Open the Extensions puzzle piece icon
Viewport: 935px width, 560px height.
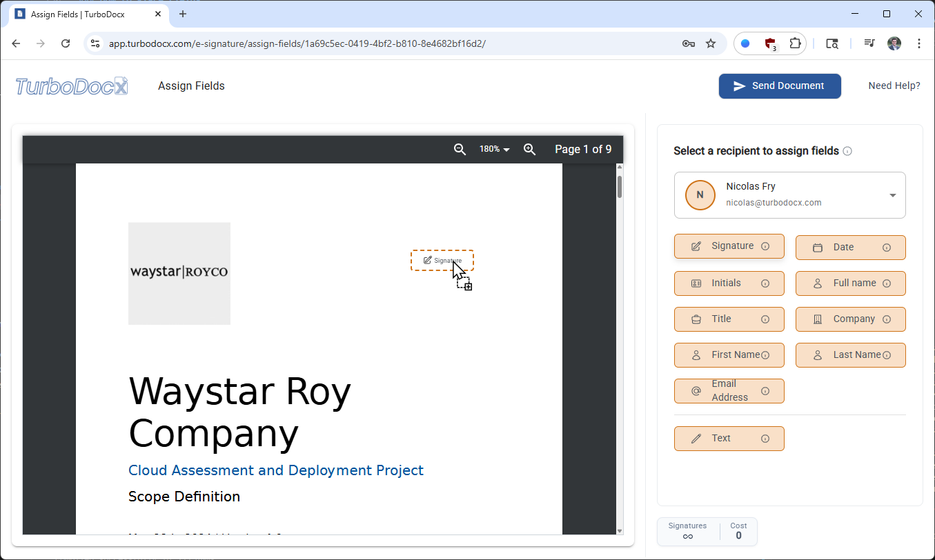click(795, 43)
